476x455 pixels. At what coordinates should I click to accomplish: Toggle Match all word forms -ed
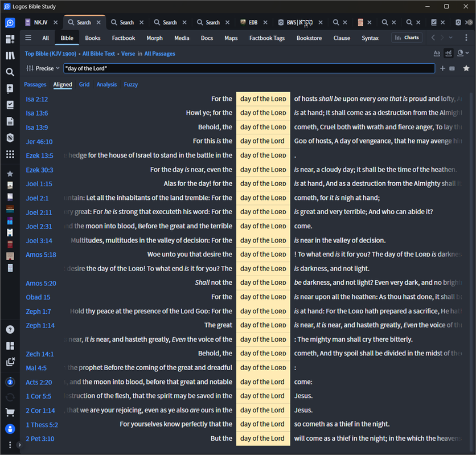click(448, 53)
